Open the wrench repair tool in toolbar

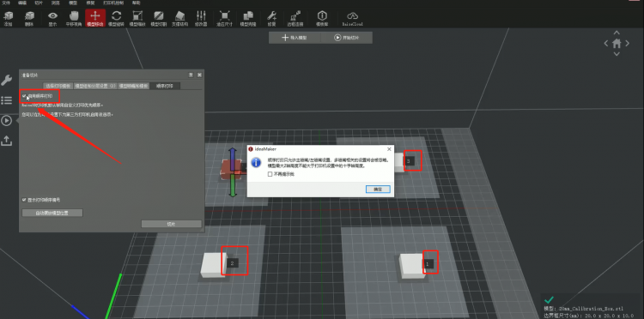pos(271,18)
